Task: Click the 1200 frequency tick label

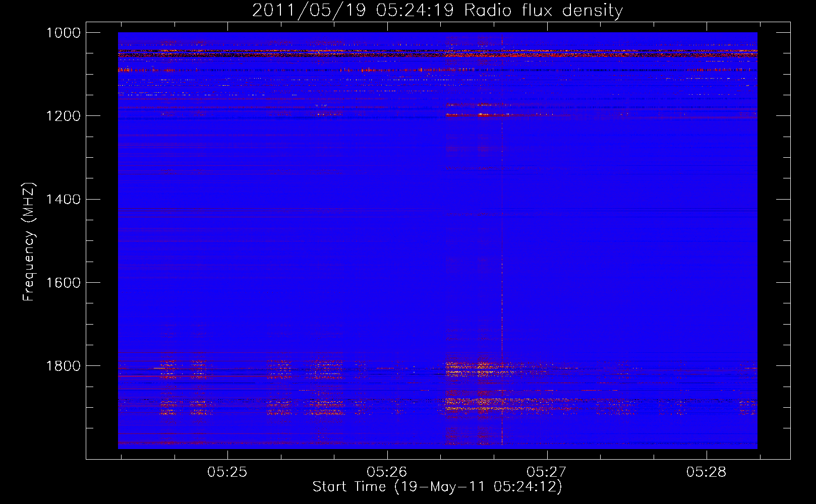Action: [64, 116]
